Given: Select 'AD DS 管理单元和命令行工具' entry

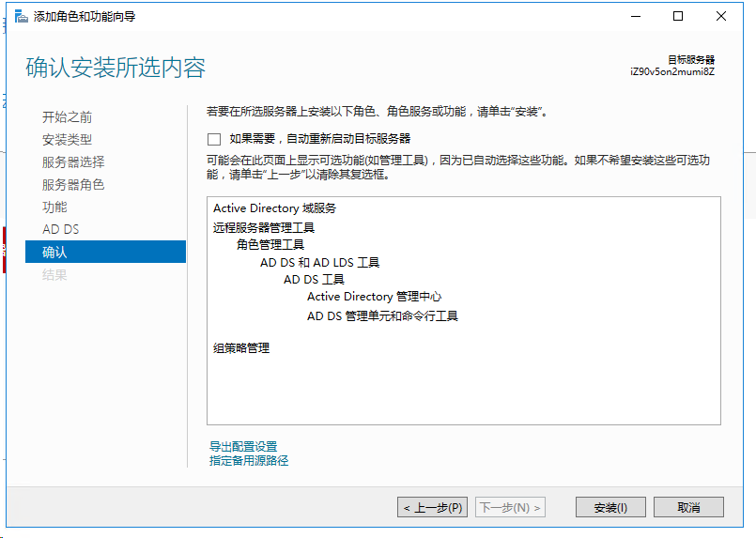Looking at the screenshot, I should (382, 316).
